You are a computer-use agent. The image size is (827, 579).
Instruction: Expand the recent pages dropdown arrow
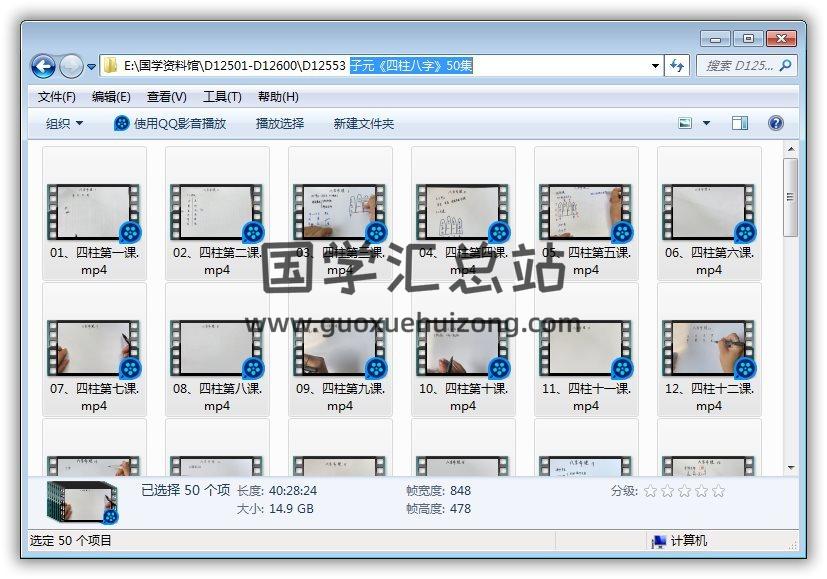coord(91,67)
